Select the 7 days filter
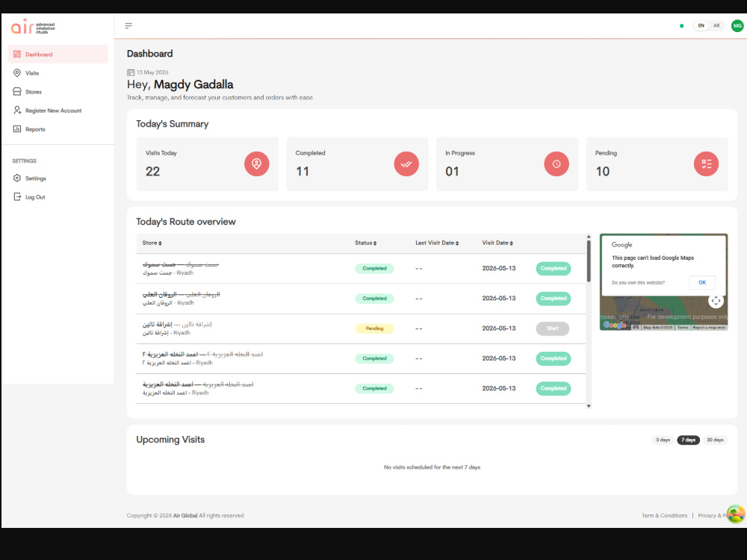Image resolution: width=747 pixels, height=560 pixels. (x=688, y=440)
